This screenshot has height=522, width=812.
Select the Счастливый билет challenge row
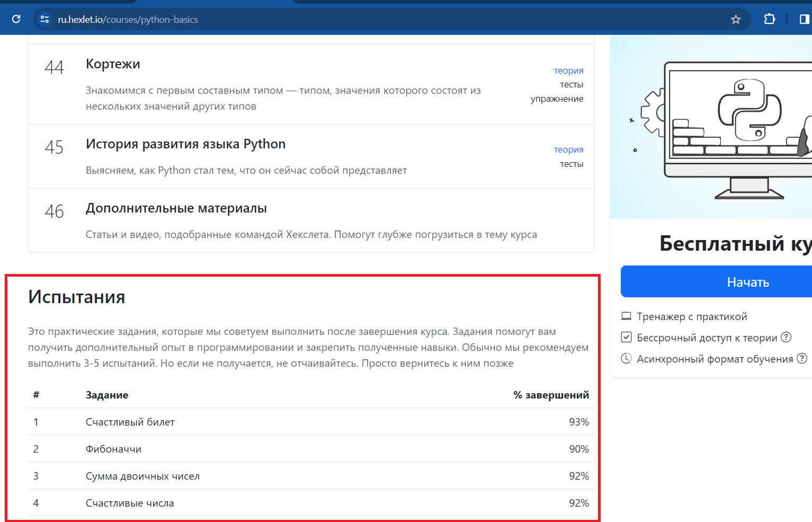pos(130,422)
